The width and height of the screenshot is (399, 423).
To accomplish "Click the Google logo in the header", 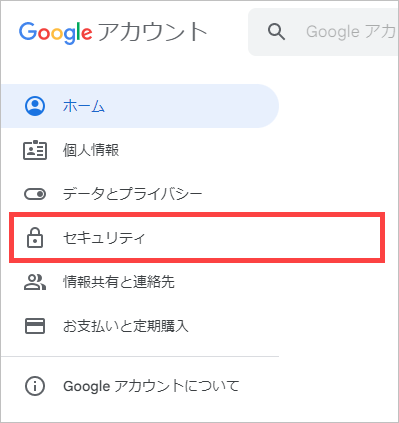I will coord(55,33).
